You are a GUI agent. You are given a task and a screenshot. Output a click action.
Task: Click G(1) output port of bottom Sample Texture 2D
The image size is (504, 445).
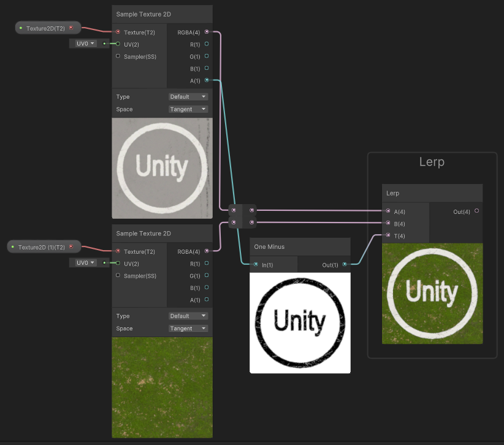point(207,275)
